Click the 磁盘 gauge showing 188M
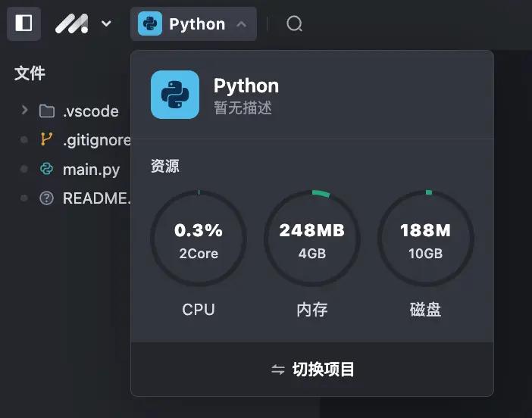The width and height of the screenshot is (532, 418). [426, 238]
